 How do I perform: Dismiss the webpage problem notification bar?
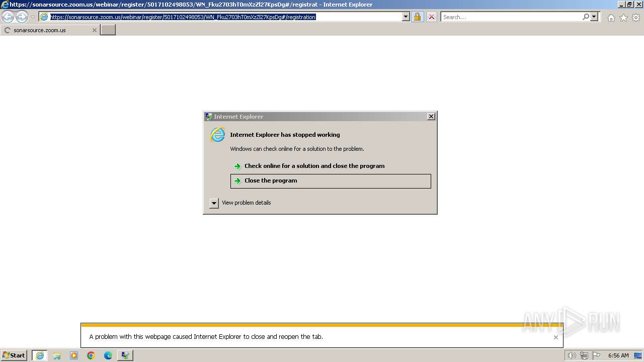[x=555, y=337]
